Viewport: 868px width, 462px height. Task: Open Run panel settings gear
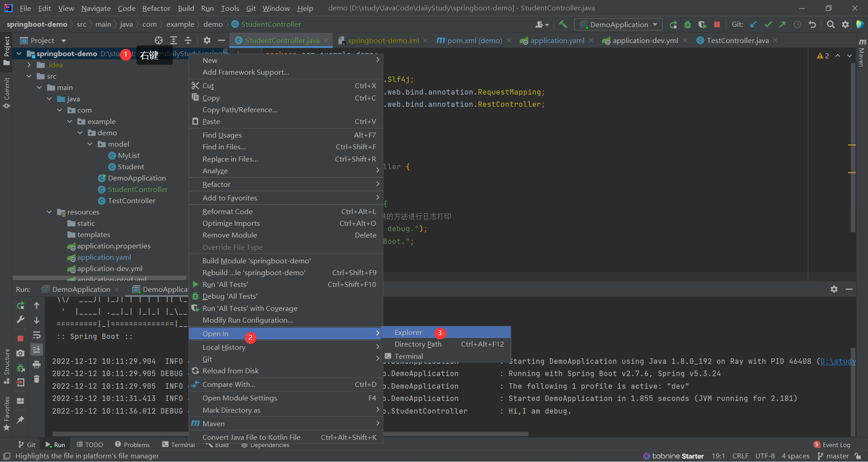(x=834, y=289)
